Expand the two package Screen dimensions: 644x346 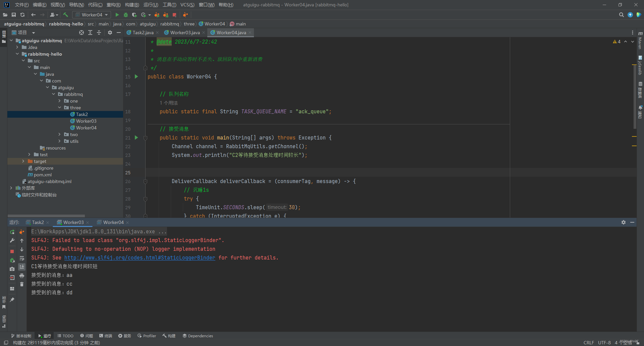59,134
